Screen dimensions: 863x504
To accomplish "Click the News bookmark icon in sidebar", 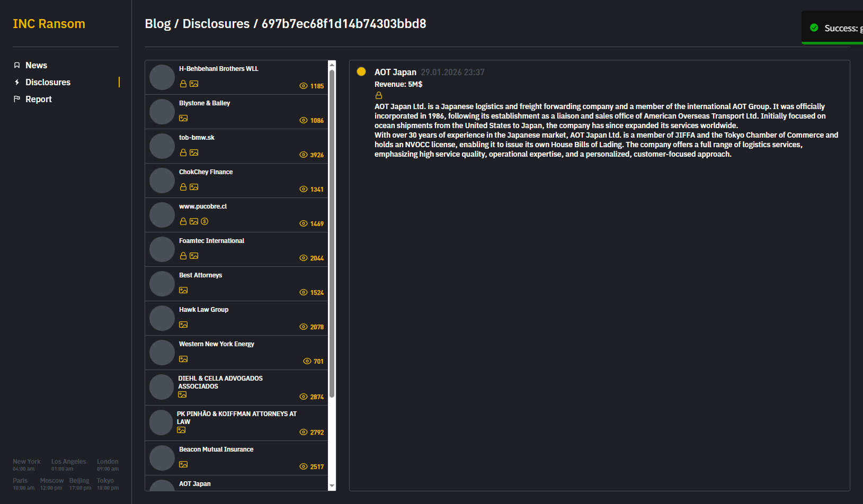I will pyautogui.click(x=17, y=65).
